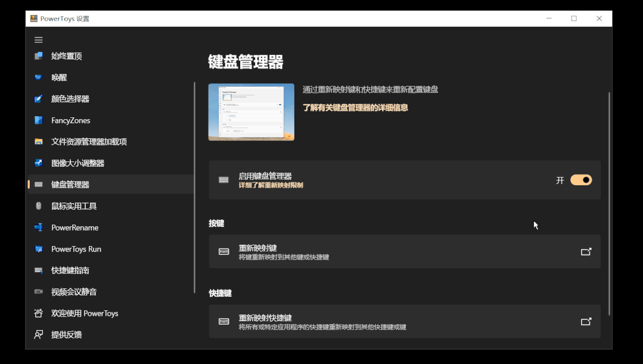Go to the 唤醒 settings page
This screenshot has height=364, width=643.
(111, 77)
